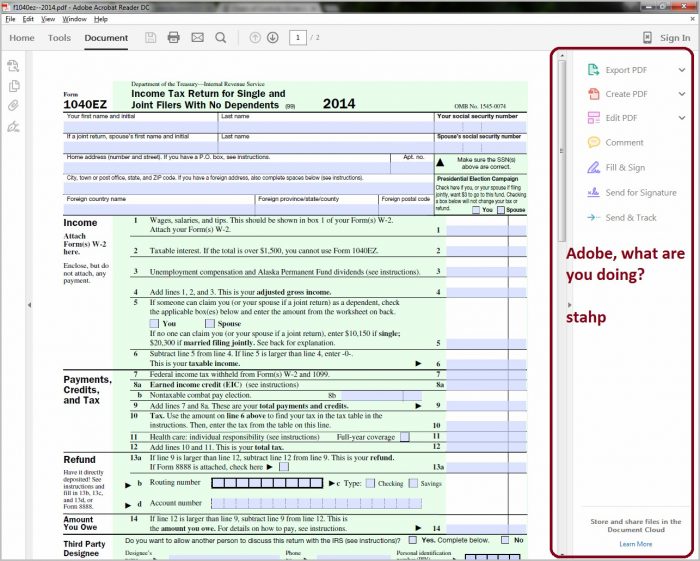The height and width of the screenshot is (561, 700).
Task: Click the line 1 wages amount field
Action: (x=487, y=230)
